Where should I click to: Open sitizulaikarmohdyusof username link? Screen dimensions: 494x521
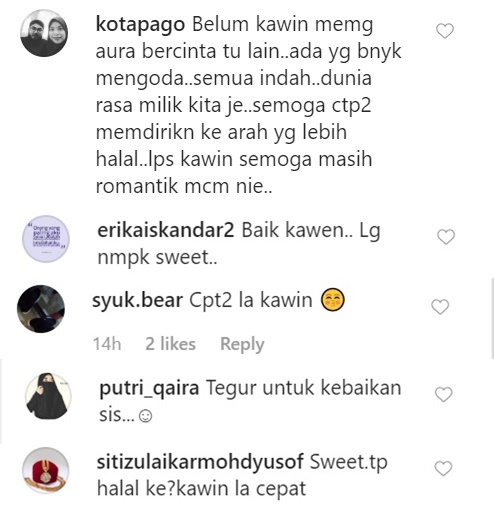(x=200, y=463)
